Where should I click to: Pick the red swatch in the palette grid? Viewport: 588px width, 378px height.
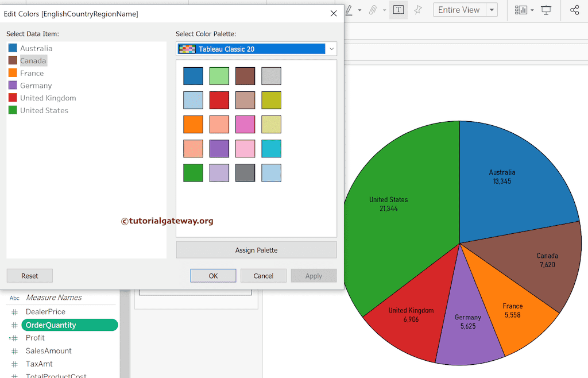pos(219,100)
